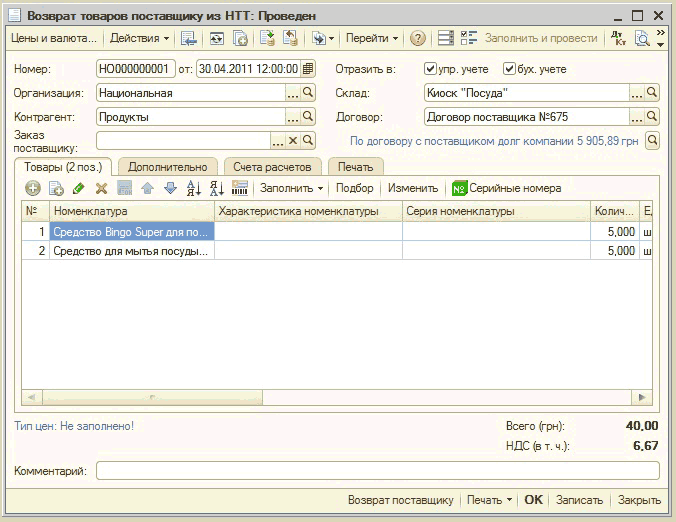
Task: Click the barcode scanner icon
Action: 239,188
